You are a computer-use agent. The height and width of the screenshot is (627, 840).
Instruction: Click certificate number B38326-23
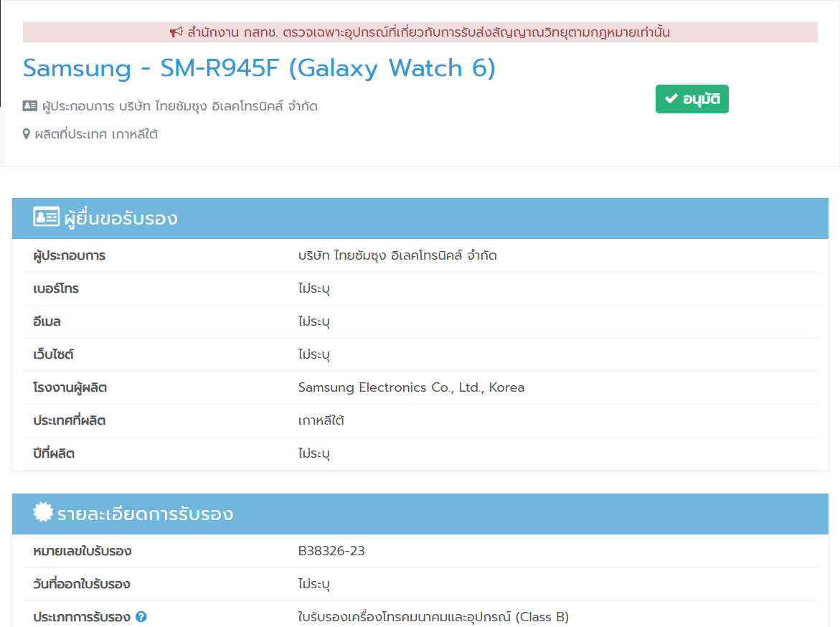[x=331, y=551]
